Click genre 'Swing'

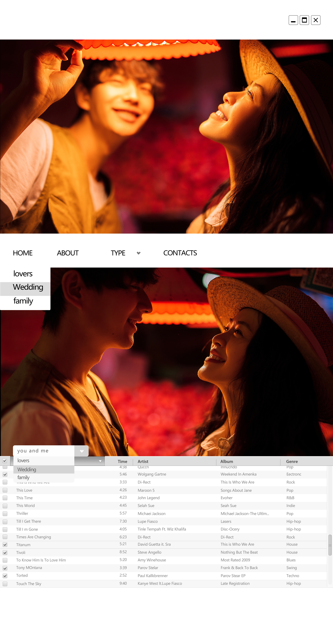click(292, 568)
